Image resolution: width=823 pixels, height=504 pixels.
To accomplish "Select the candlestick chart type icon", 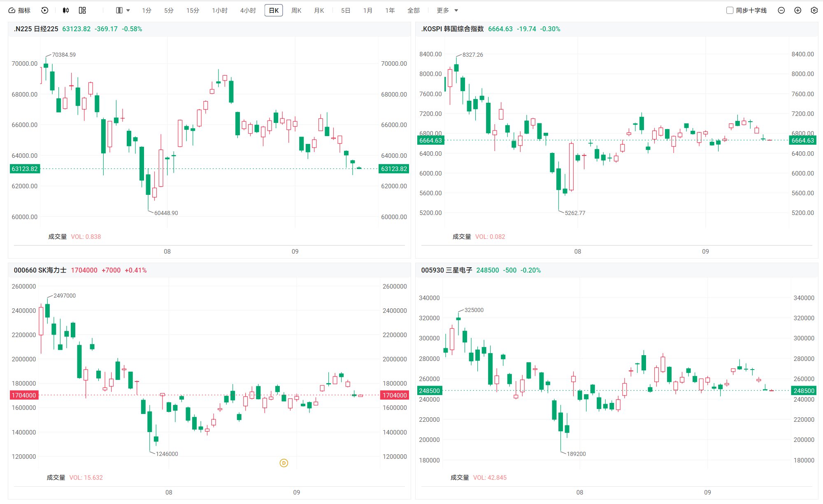I will pyautogui.click(x=66, y=10).
